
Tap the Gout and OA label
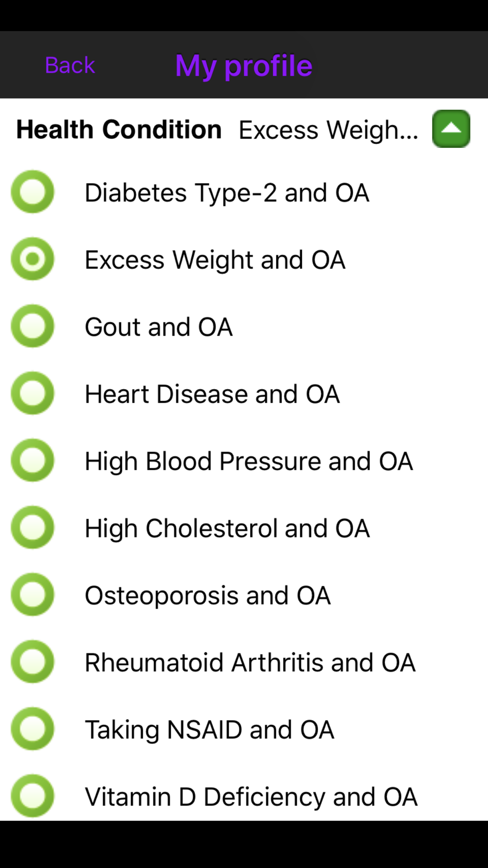[159, 327]
